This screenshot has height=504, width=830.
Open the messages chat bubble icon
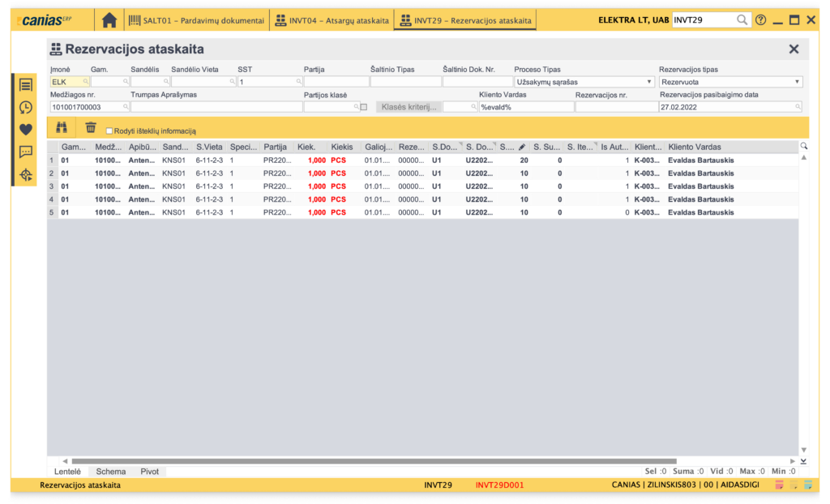point(26,152)
